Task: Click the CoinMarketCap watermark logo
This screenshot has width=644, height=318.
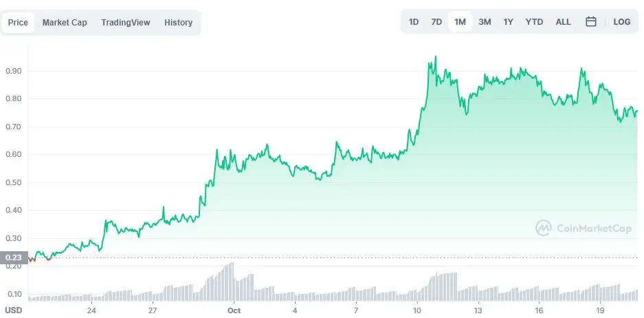Action: 584,228
